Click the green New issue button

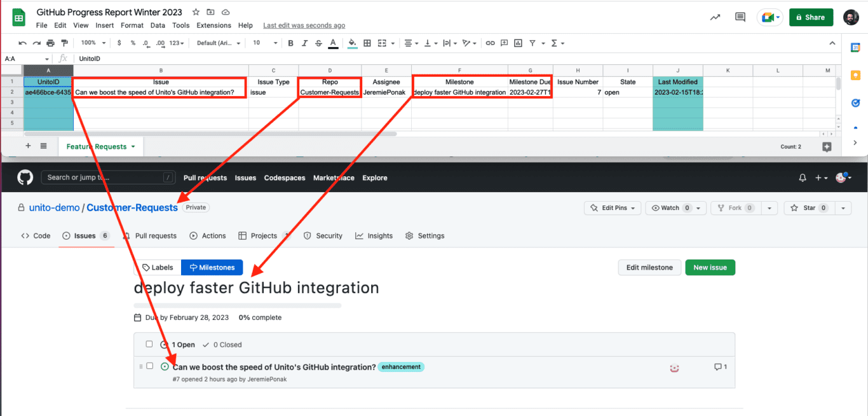coord(710,267)
